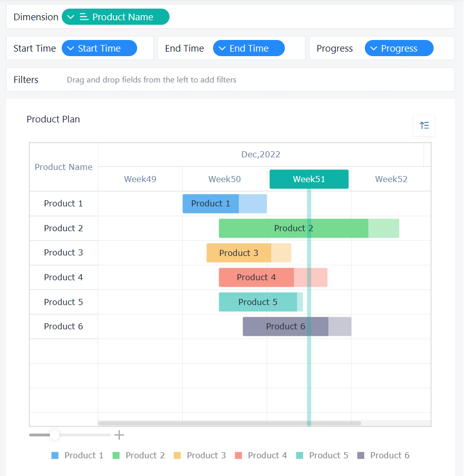Click the Product 6 gray Gantt bar
Image resolution: width=464 pixels, height=476 pixels.
pos(285,327)
